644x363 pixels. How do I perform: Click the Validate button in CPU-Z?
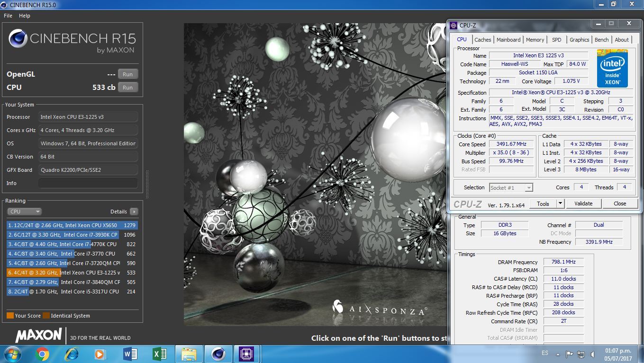click(583, 204)
